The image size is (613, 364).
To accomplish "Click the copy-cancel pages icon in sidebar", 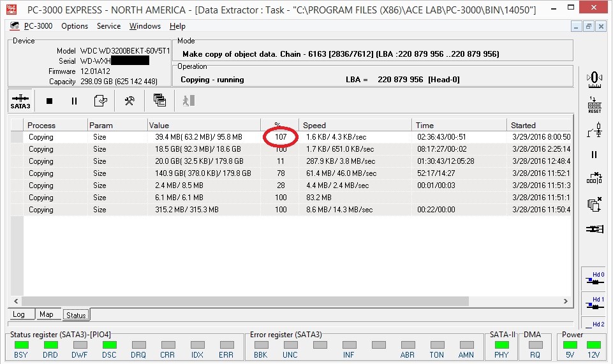I will (x=595, y=204).
